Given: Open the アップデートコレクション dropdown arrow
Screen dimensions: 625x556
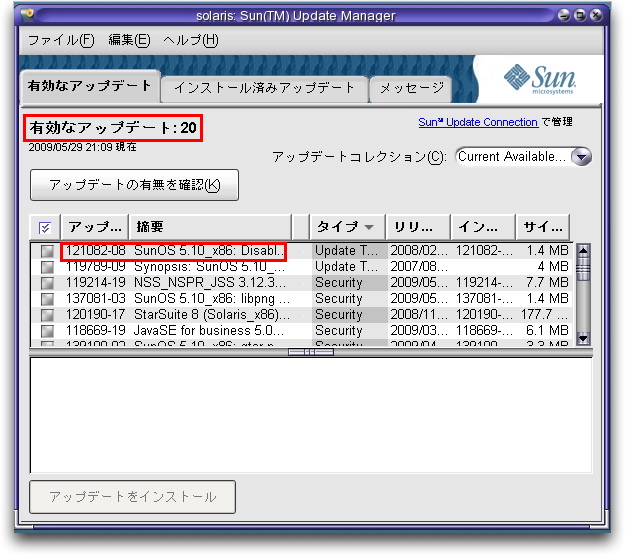Looking at the screenshot, I should (x=582, y=157).
